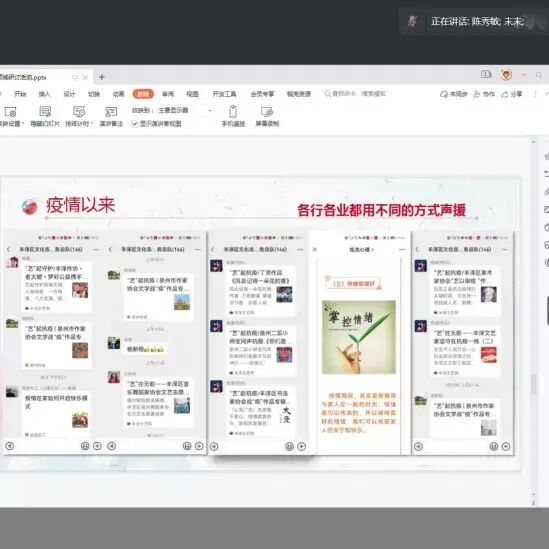Open the 开发工具 developer tools tab
The image size is (549, 549).
pyautogui.click(x=224, y=94)
